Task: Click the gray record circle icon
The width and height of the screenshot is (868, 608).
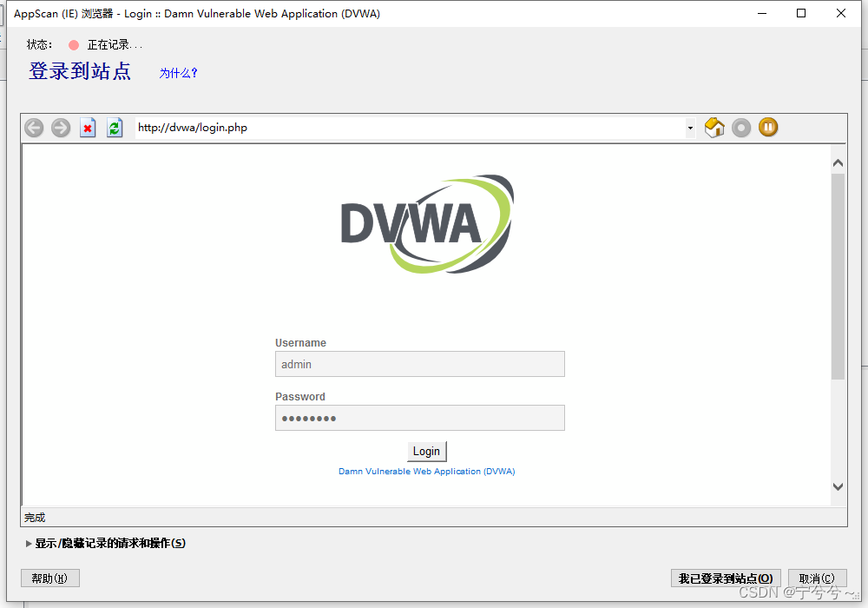Action: (741, 128)
